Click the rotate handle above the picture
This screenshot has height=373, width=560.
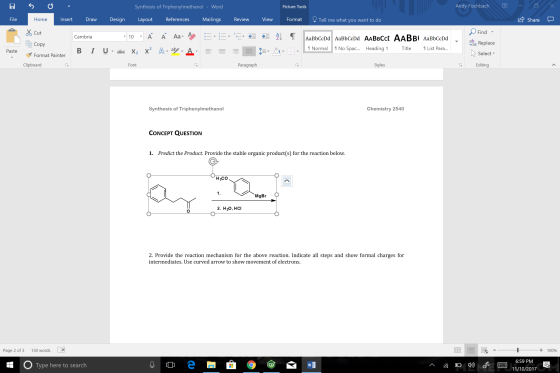[213, 162]
